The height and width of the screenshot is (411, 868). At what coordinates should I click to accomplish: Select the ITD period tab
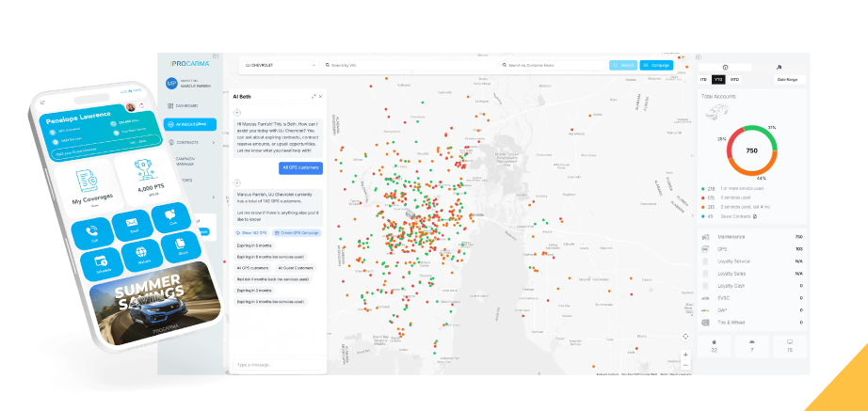click(x=705, y=80)
